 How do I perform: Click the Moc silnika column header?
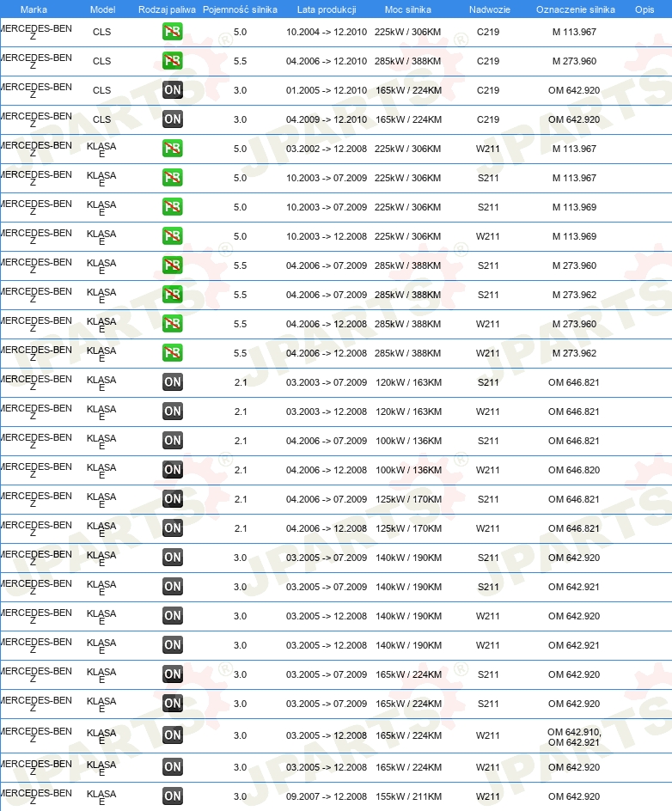point(407,9)
